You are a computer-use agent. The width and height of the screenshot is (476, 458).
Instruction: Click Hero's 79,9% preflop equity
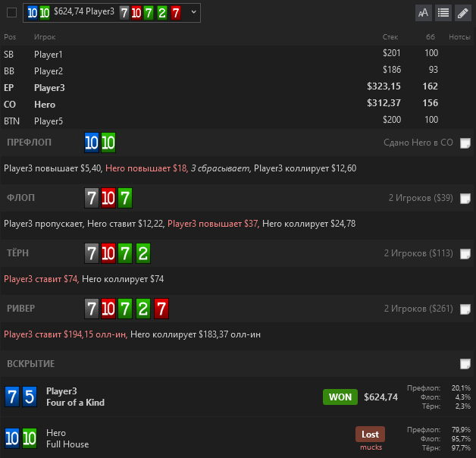pyautogui.click(x=461, y=430)
